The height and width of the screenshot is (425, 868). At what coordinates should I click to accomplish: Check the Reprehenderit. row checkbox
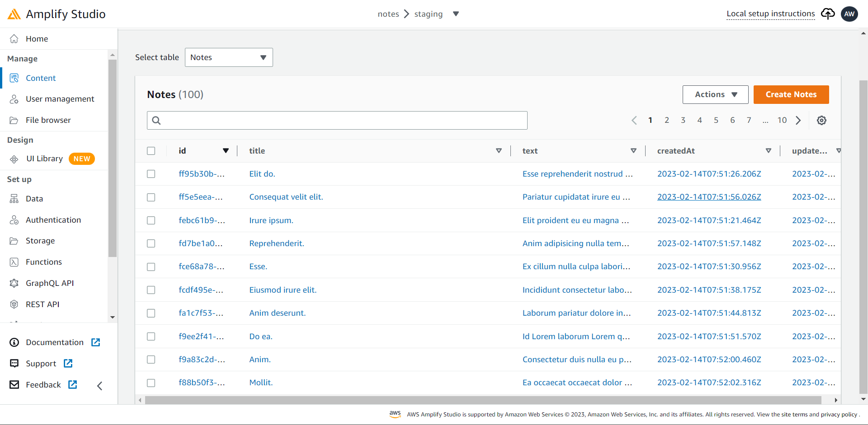tap(151, 243)
